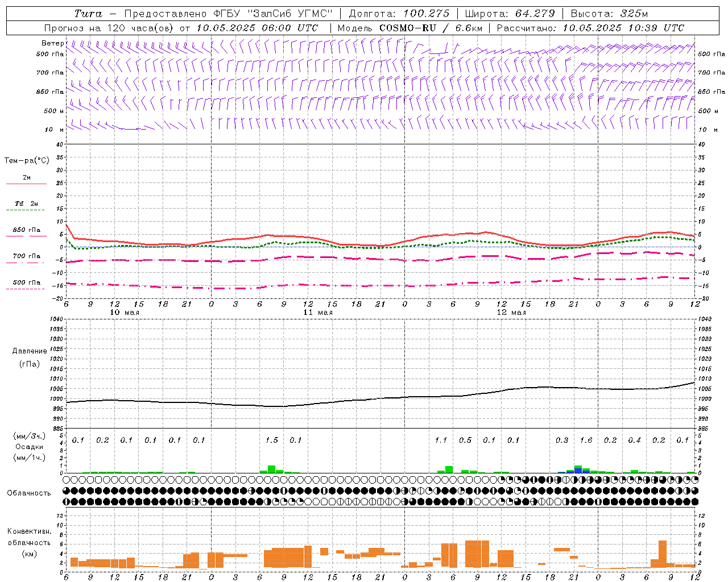728x582 pixels.
Task: Select the "Осадки" precipitation label
Action: tap(29, 447)
